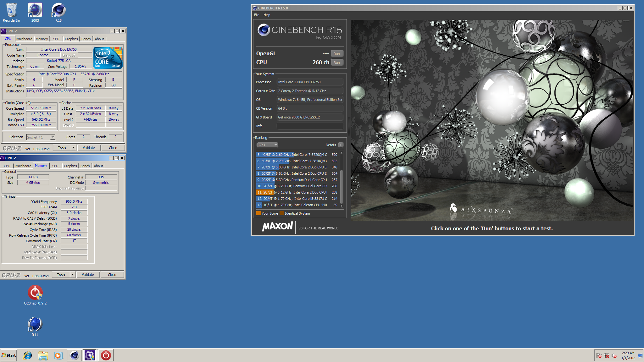Click the volume speaker tray icon
The width and height of the screenshot is (644, 362).
(x=614, y=356)
